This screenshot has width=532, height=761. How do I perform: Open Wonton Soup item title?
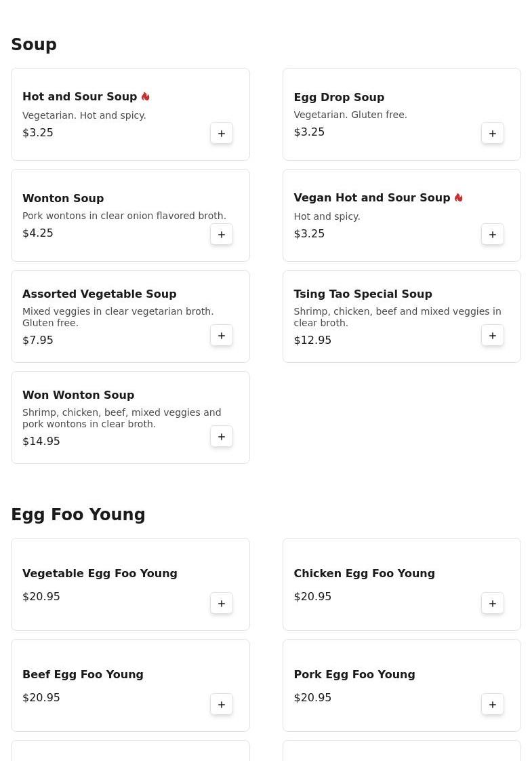click(x=63, y=198)
